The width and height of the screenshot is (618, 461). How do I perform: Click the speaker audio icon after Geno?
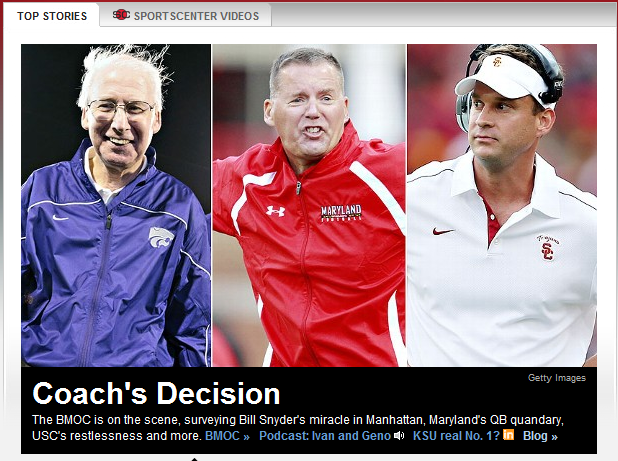[x=399, y=435]
